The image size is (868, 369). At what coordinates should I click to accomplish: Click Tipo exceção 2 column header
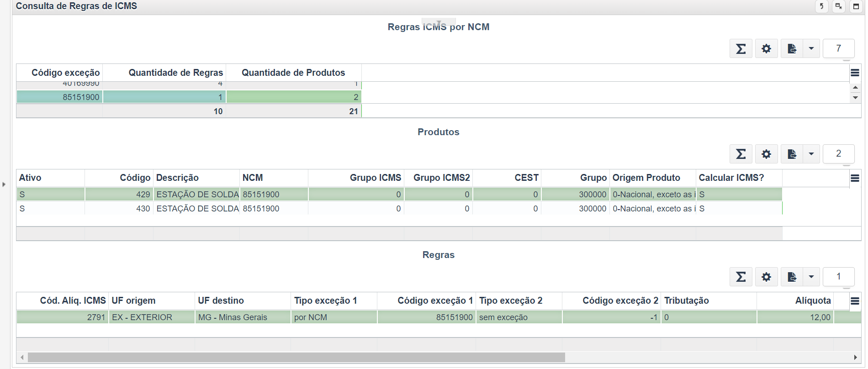pyautogui.click(x=519, y=300)
